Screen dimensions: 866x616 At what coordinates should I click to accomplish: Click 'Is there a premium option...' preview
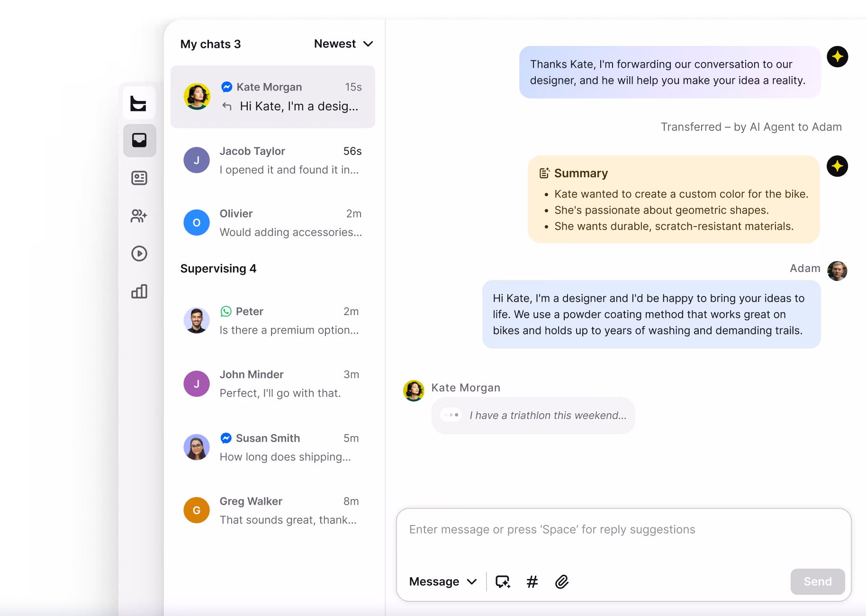click(x=289, y=330)
